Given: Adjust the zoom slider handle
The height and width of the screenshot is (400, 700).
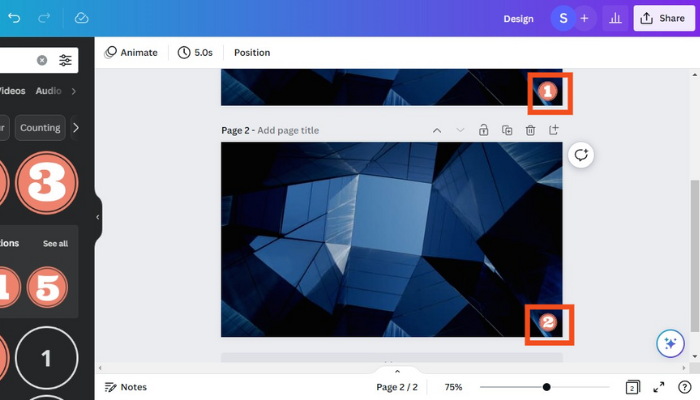Looking at the screenshot, I should tap(546, 387).
